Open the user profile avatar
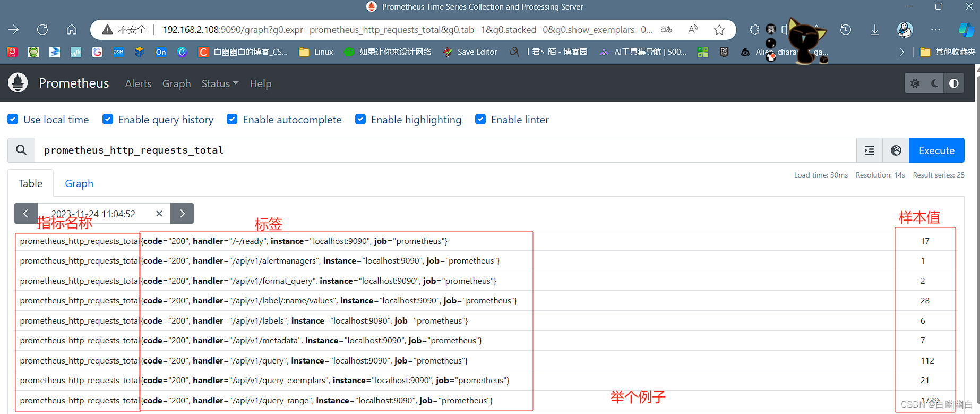Image resolution: width=980 pixels, height=414 pixels. [x=905, y=30]
